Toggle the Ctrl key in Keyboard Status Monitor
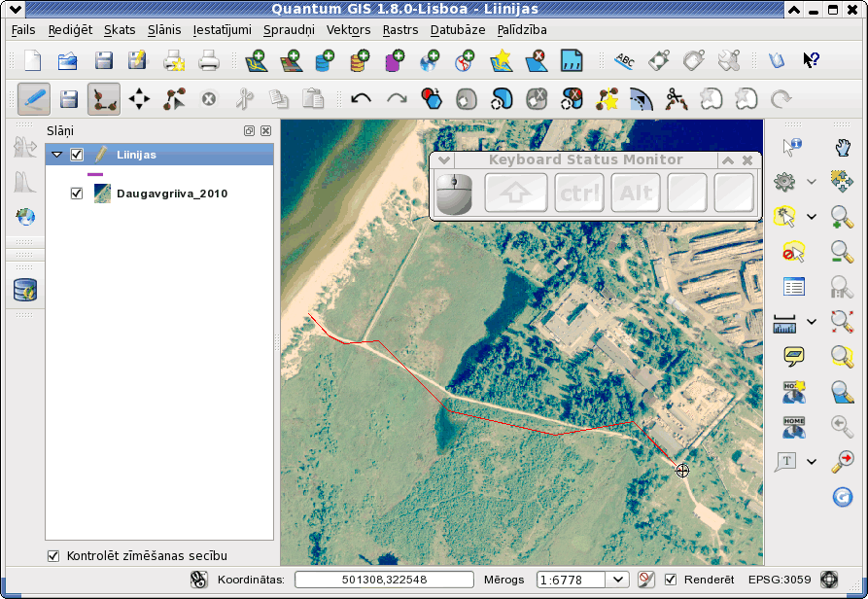The height and width of the screenshot is (599, 868). (579, 193)
